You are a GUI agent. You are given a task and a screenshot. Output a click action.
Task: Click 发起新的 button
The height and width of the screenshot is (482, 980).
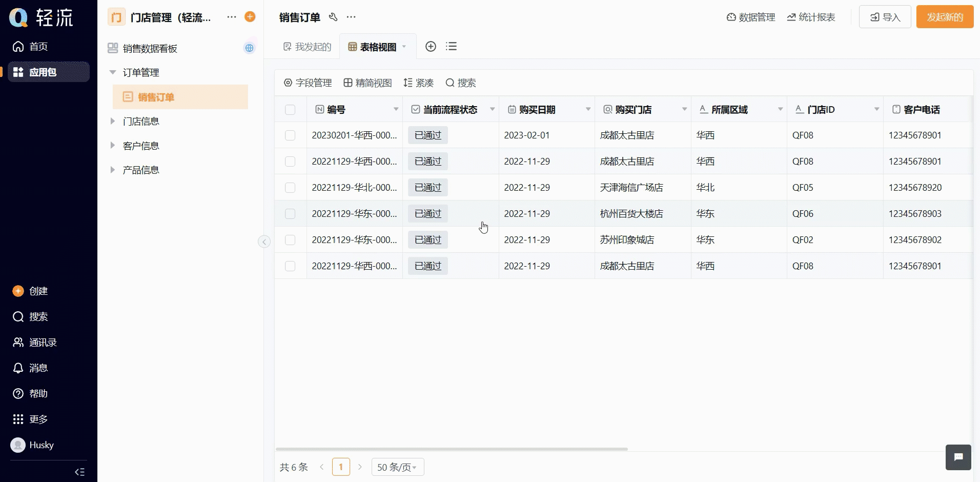point(945,17)
